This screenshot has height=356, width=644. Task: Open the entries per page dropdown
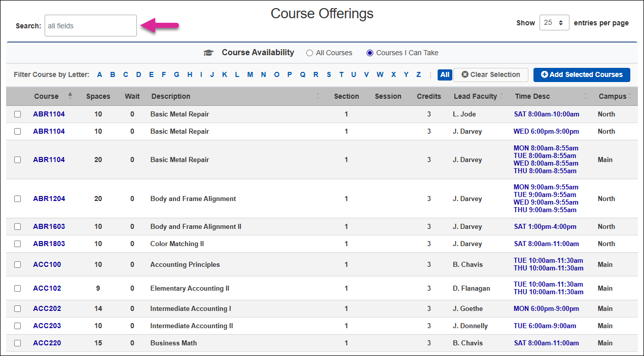pos(554,23)
